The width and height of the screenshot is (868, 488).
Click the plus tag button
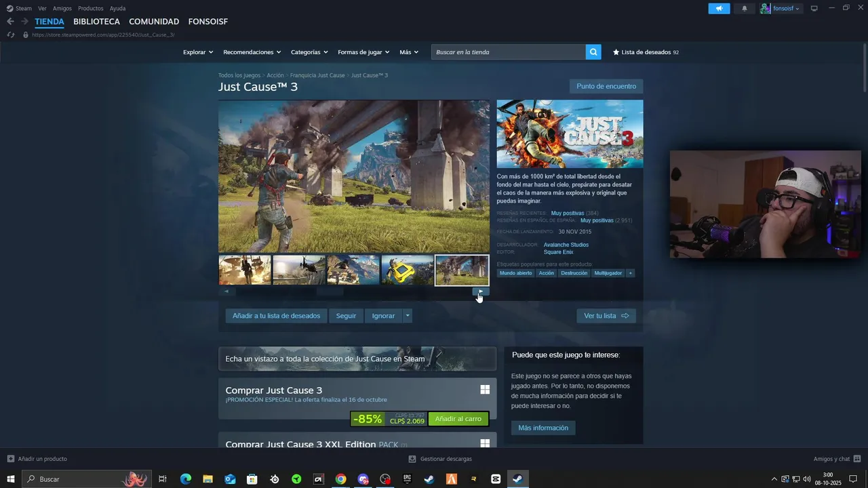point(631,273)
